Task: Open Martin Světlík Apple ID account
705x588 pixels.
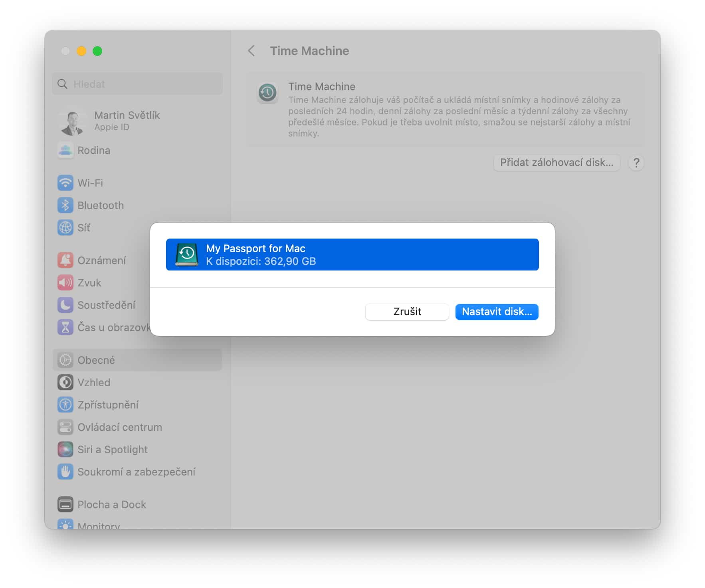Action: point(137,120)
